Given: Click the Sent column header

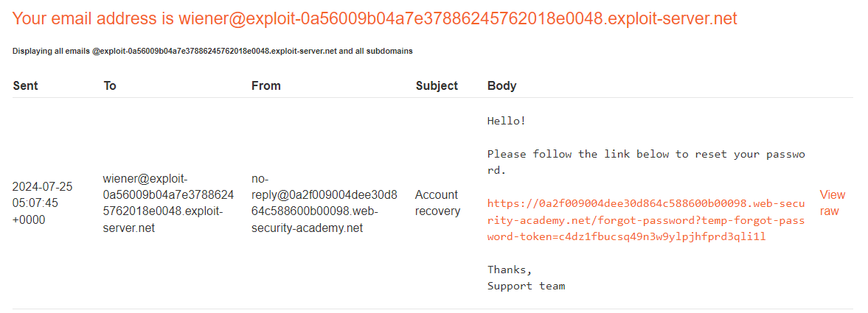Looking at the screenshot, I should (x=25, y=85).
